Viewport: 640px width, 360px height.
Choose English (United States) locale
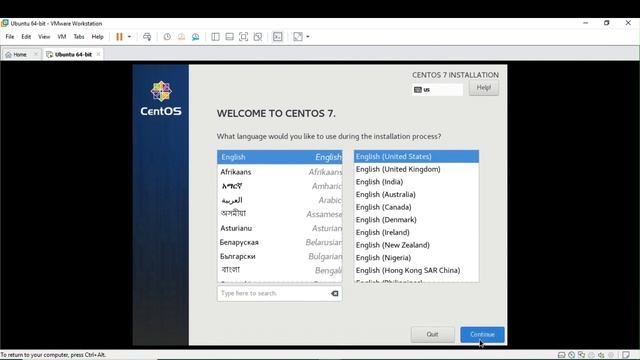pos(416,156)
